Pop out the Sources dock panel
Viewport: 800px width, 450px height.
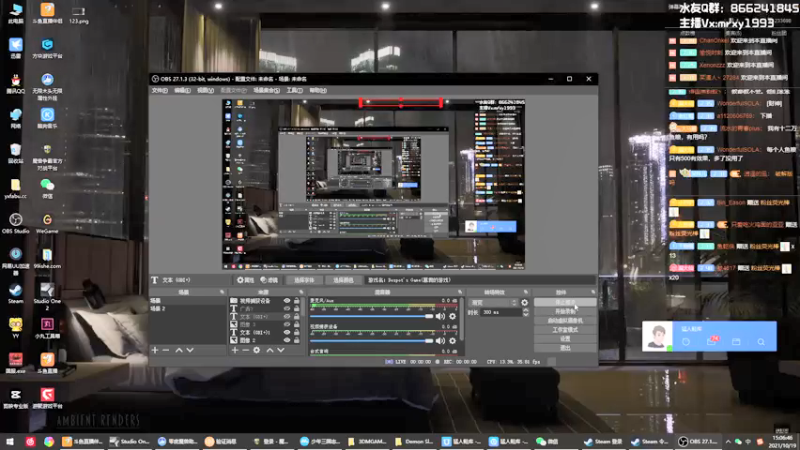click(301, 292)
